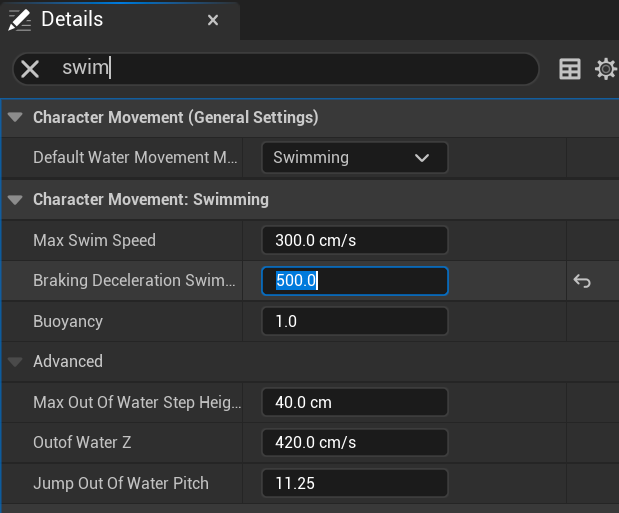Collapse Character Movement (General Settings) section
The height and width of the screenshot is (513, 619).
(x=15, y=117)
